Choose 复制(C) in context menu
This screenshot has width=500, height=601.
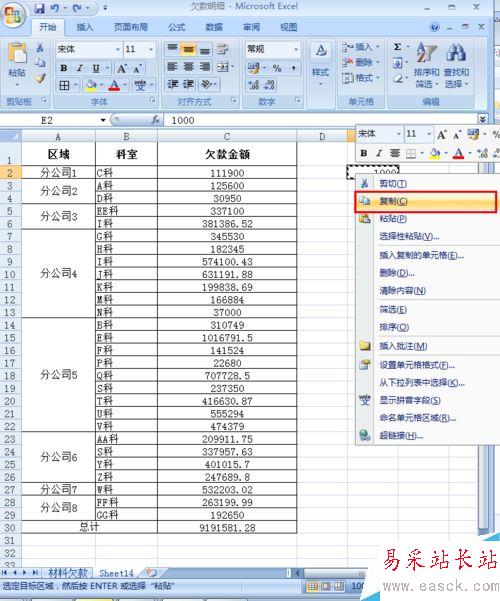coord(426,201)
